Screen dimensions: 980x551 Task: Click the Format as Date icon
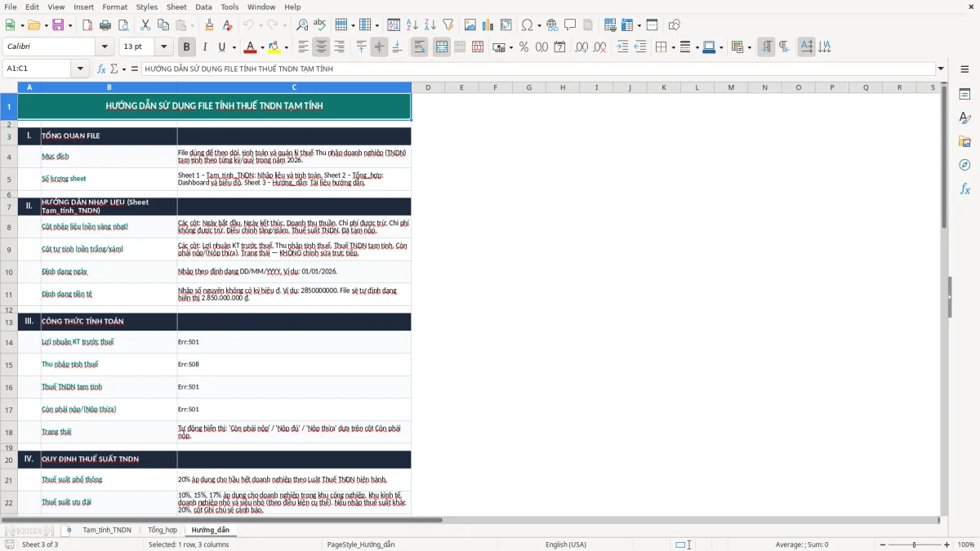point(559,47)
